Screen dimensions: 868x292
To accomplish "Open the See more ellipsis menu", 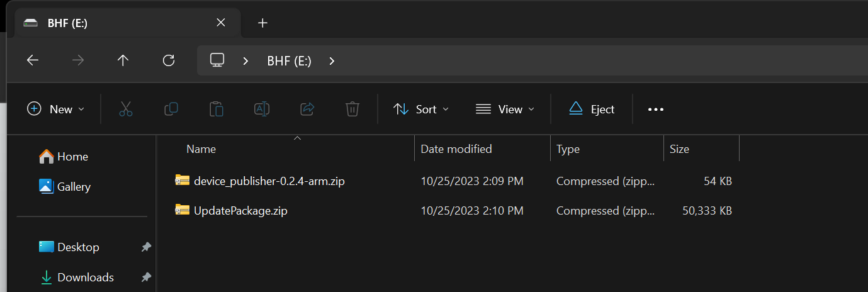I will [x=656, y=109].
